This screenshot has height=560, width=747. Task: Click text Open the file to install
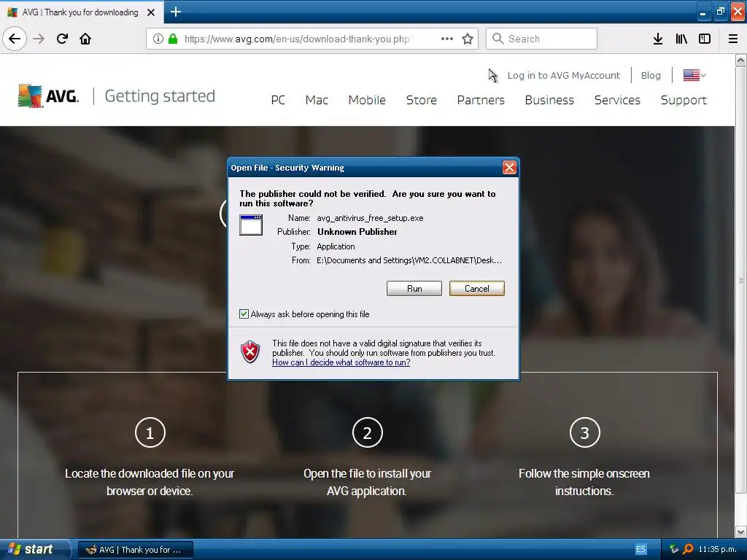(x=367, y=482)
